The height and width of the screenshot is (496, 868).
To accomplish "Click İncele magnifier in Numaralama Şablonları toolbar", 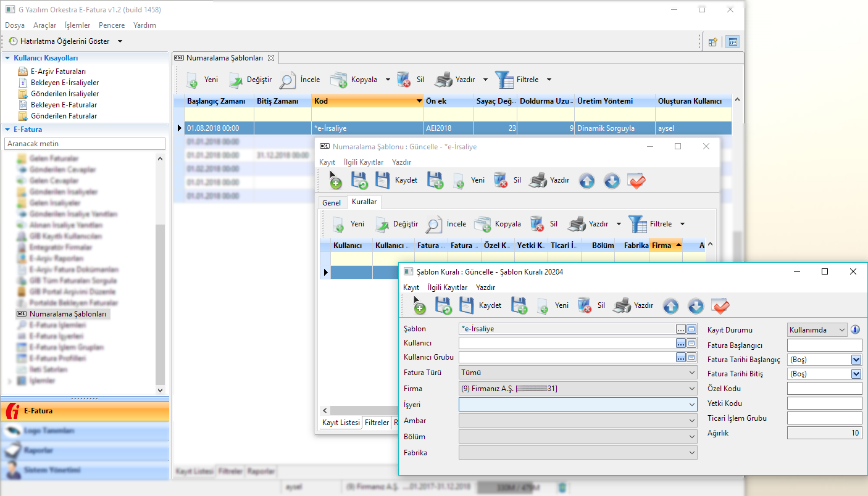I will [x=288, y=80].
